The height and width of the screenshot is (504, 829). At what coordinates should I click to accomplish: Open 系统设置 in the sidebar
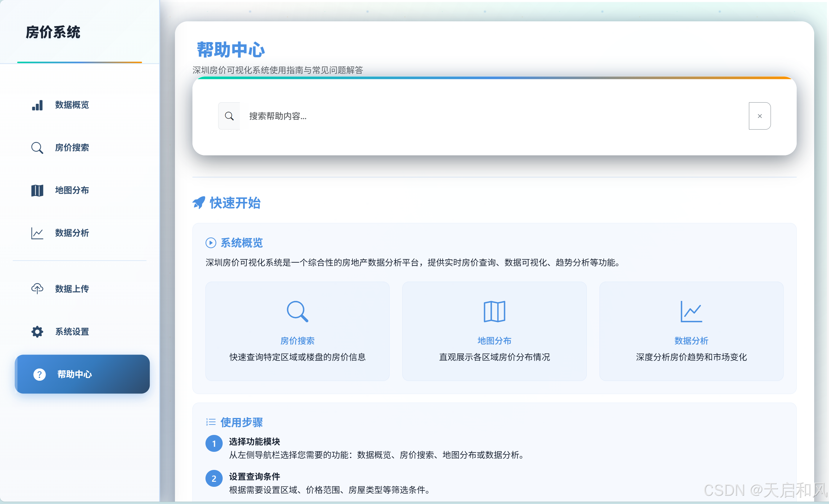82,331
